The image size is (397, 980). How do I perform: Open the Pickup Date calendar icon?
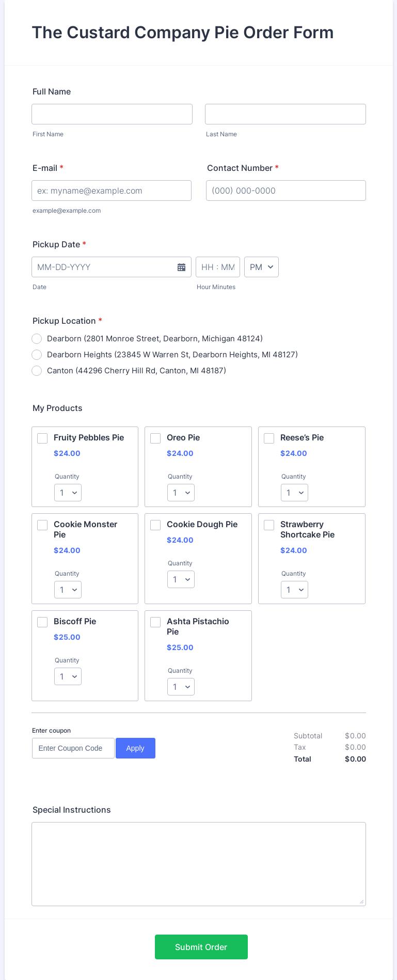181,267
